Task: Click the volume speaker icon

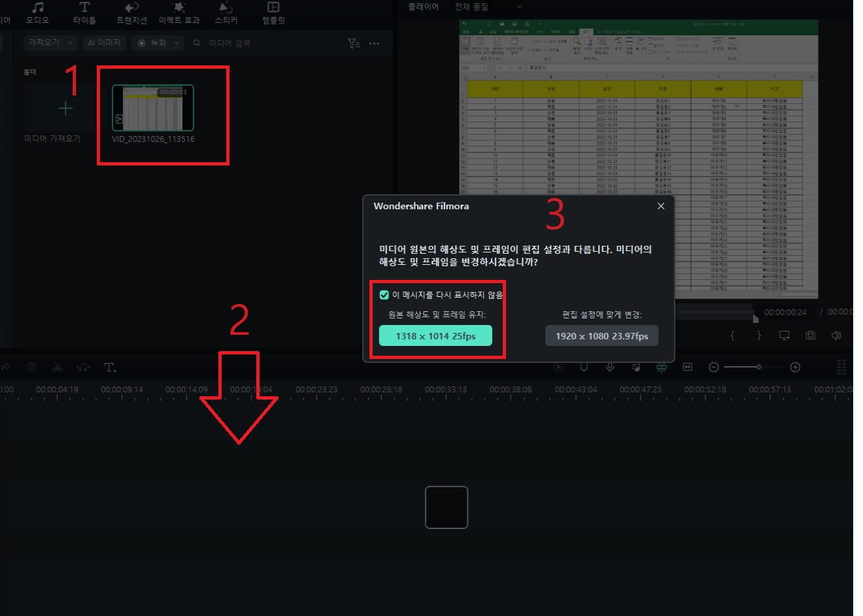Action: (836, 335)
